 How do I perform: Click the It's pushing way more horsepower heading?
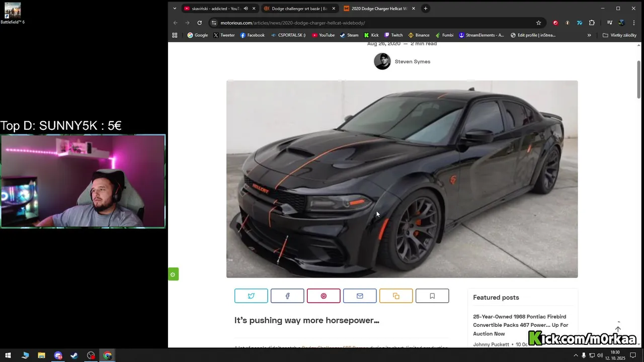307,320
